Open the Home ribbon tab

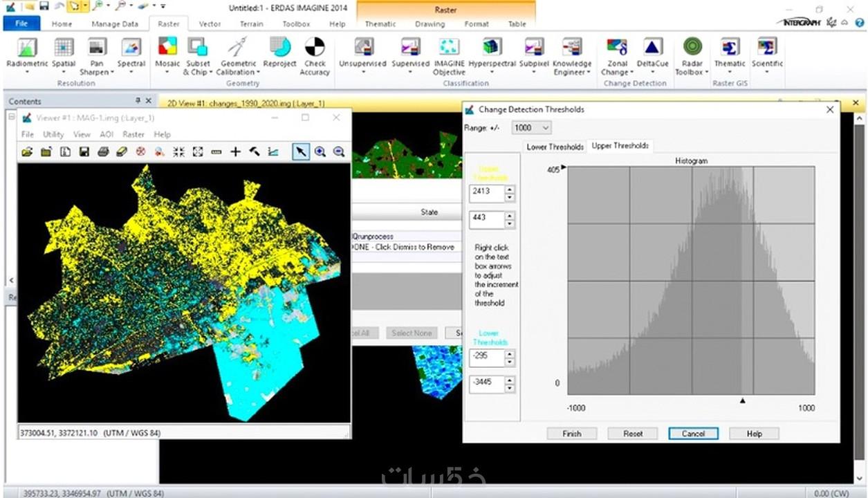coord(62,24)
